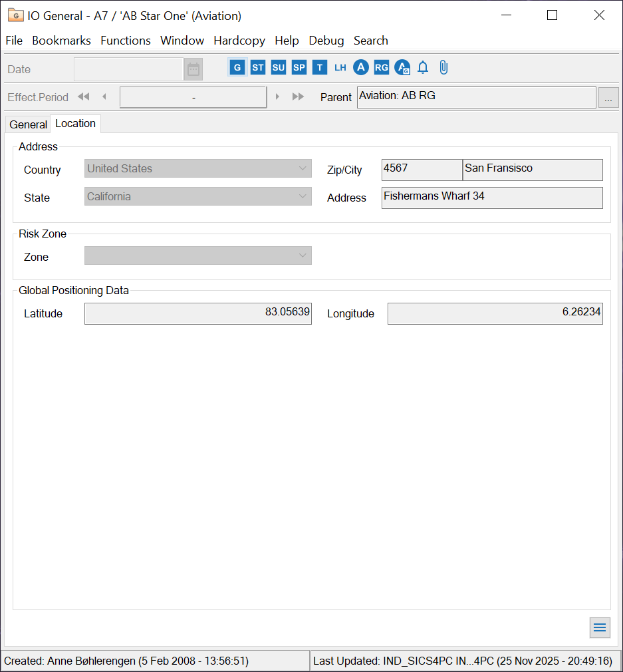Click the hamburger button at bottom right
The width and height of the screenshot is (623, 672).
(599, 627)
